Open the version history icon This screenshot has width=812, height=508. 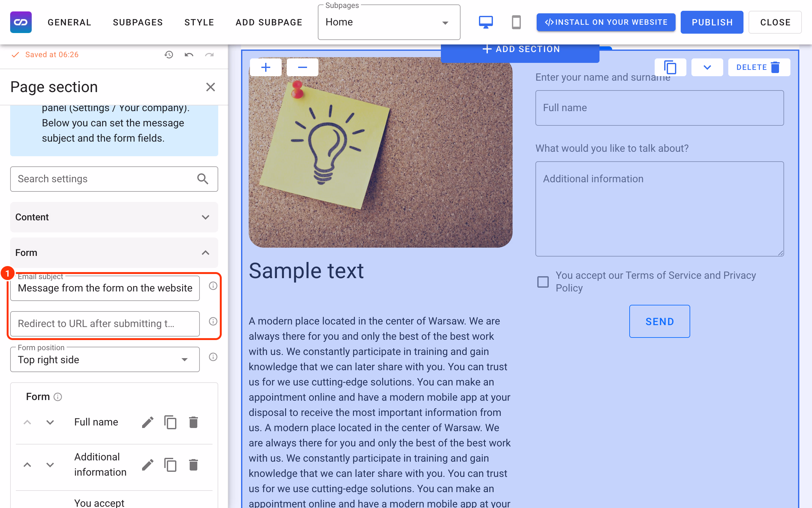(x=168, y=54)
